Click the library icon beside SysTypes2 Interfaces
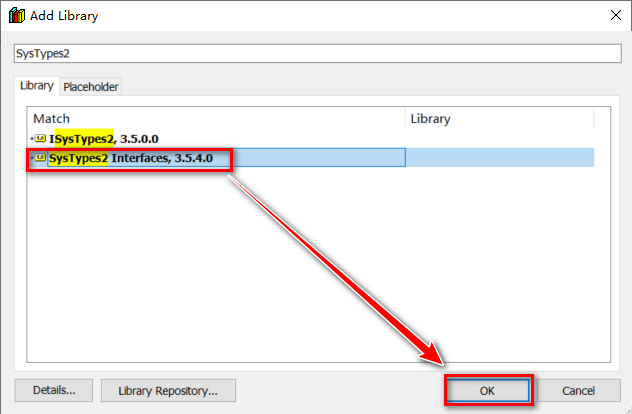Screen dimensions: 632x414 point(40,158)
